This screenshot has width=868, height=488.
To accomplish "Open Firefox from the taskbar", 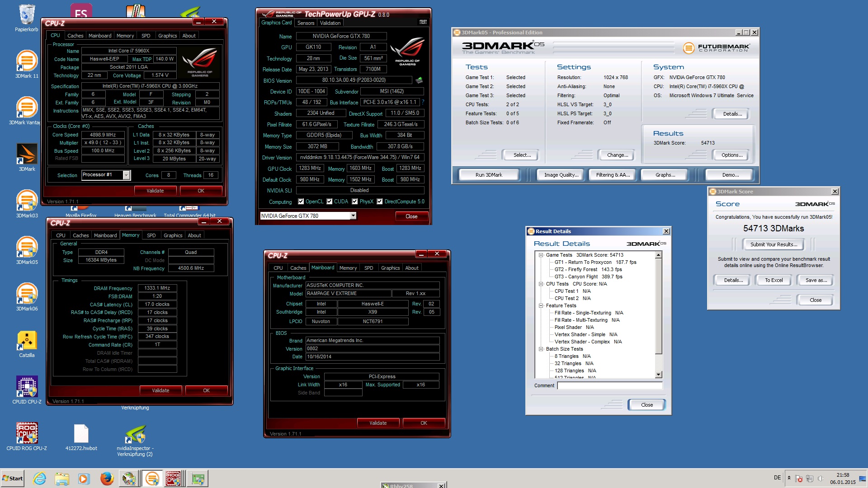I will click(x=107, y=479).
